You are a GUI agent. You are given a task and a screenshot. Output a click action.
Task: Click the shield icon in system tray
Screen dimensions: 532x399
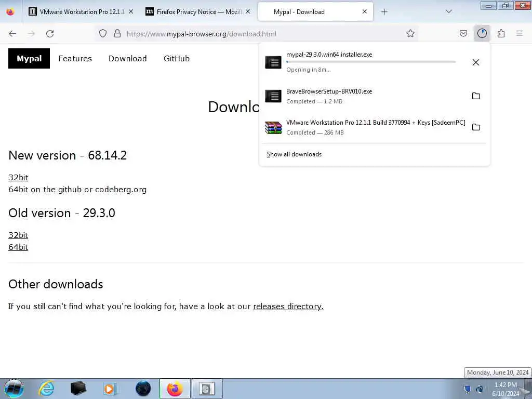(x=467, y=389)
